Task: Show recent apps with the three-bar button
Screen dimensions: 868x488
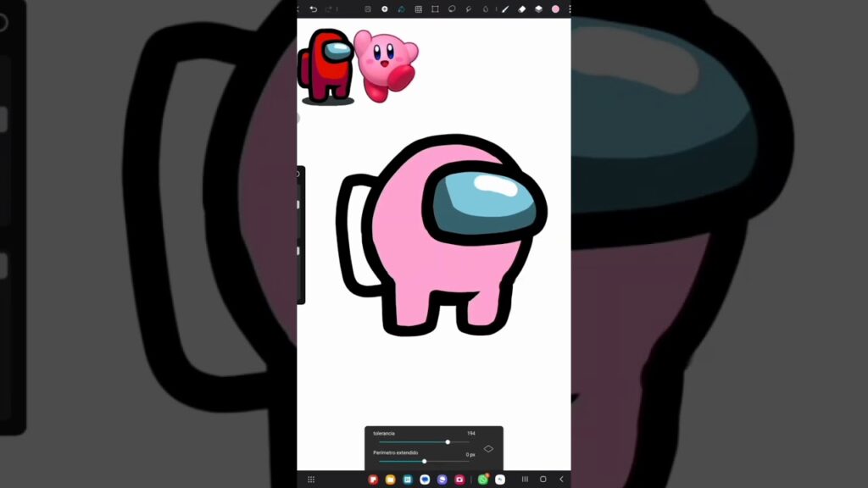Action: coord(525,480)
